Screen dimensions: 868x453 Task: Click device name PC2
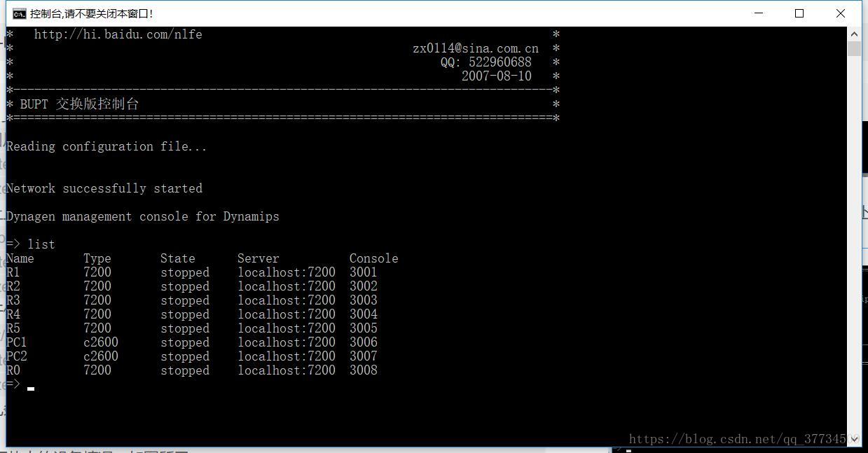point(17,356)
